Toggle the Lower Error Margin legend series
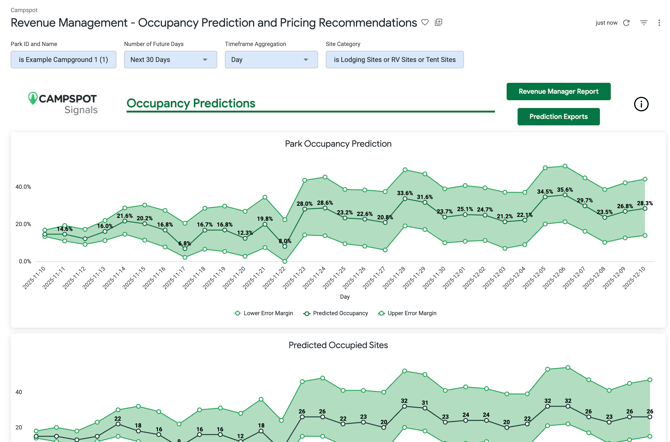 click(x=265, y=314)
